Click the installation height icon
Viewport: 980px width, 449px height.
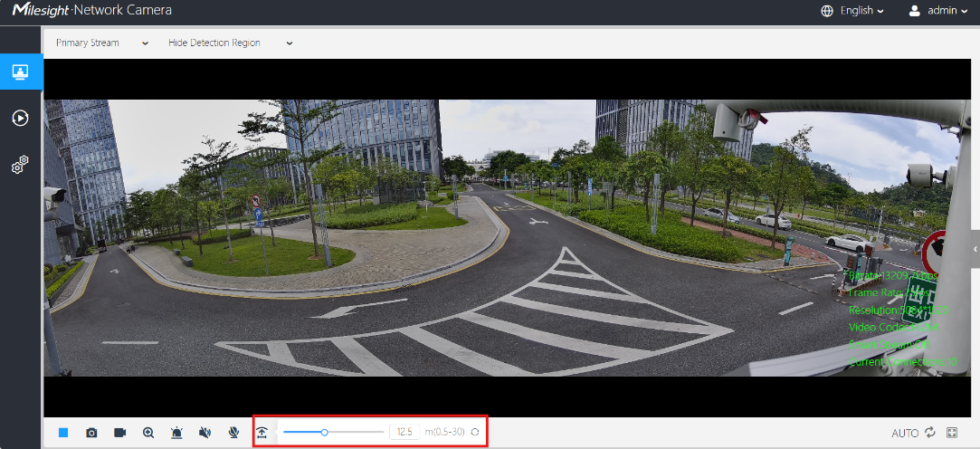262,433
